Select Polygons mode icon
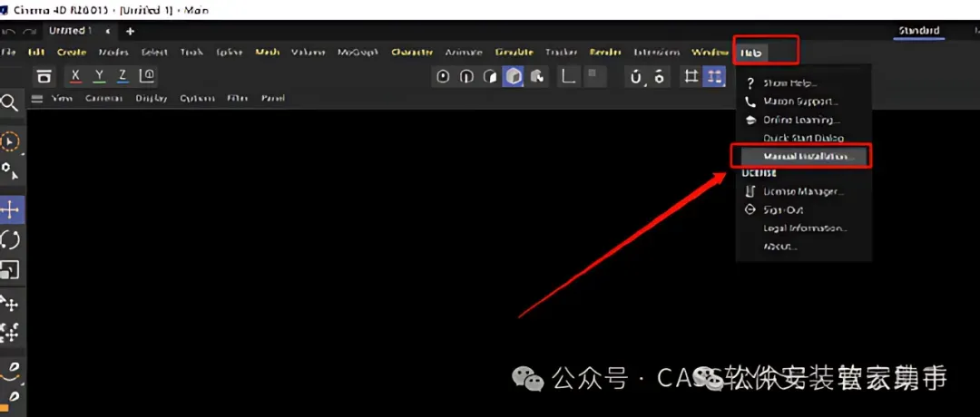Screen dimensions: 980x417 point(489,77)
